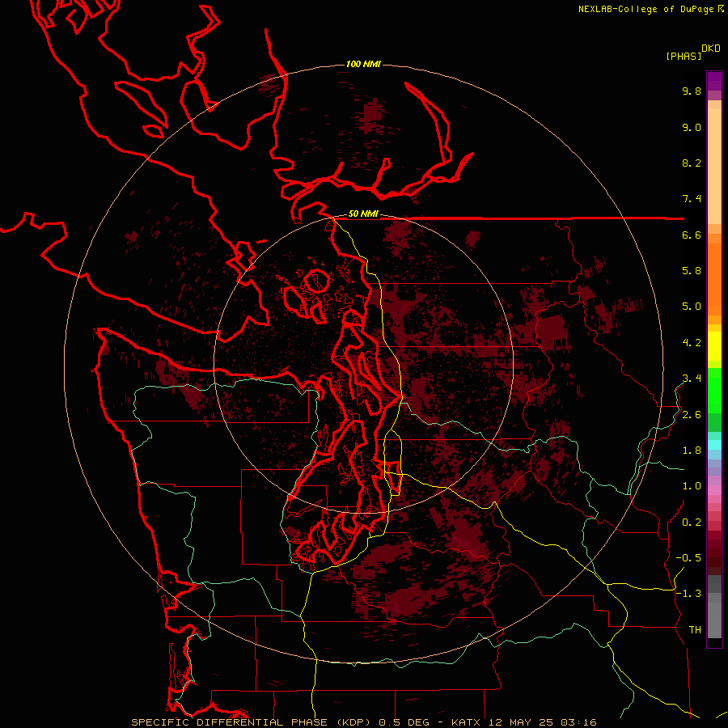The width and height of the screenshot is (728, 728).
Task: Click the 9.0 value on the color scale
Action: (x=692, y=127)
